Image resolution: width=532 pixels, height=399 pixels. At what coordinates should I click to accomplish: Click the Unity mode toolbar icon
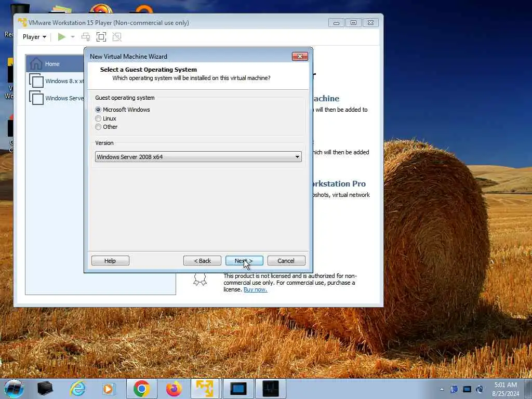pyautogui.click(x=117, y=37)
